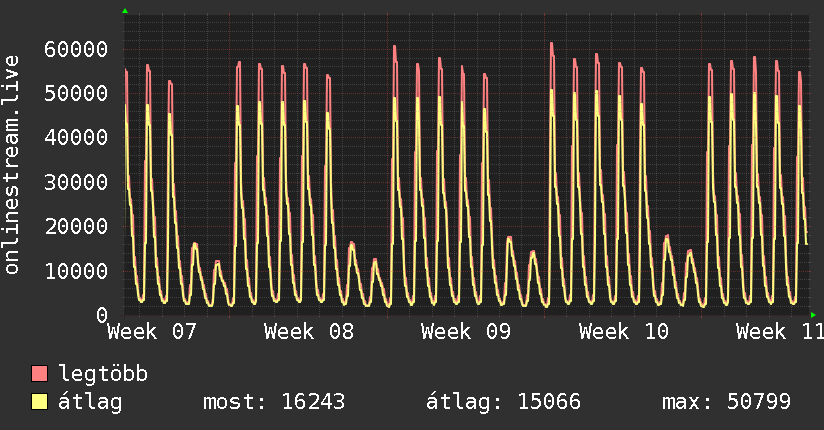
Task: Click the 60000 y-axis value
Action: (x=76, y=49)
